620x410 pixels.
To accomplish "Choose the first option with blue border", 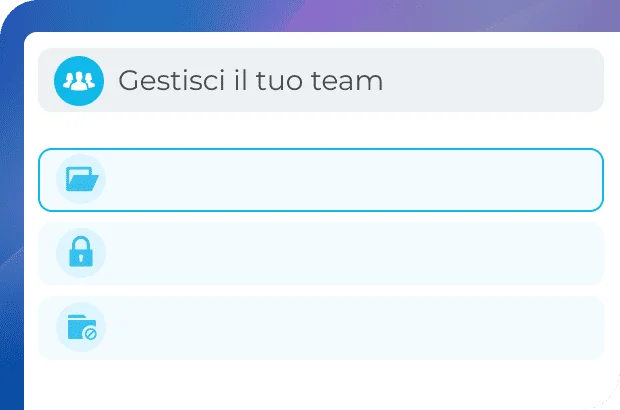I will click(x=320, y=180).
